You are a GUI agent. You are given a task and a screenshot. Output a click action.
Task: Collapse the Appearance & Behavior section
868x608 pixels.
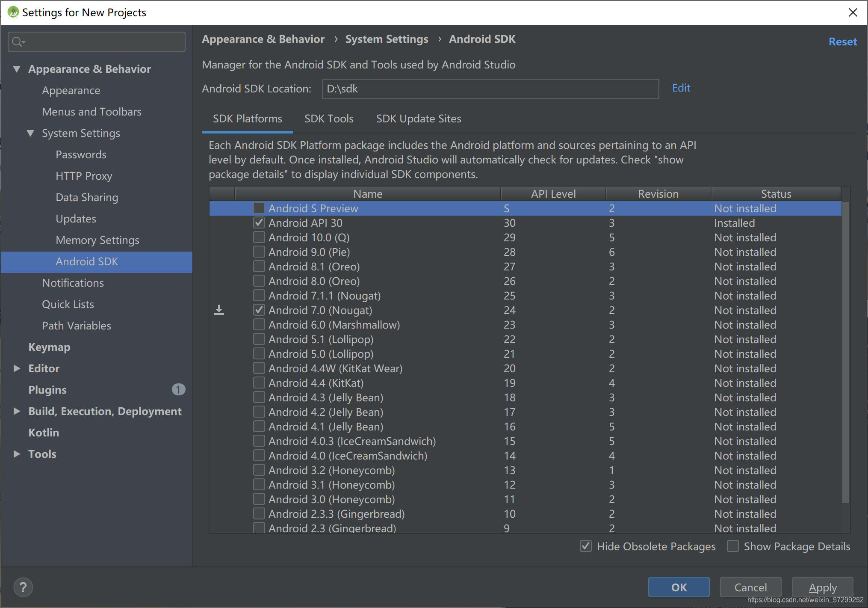click(17, 69)
